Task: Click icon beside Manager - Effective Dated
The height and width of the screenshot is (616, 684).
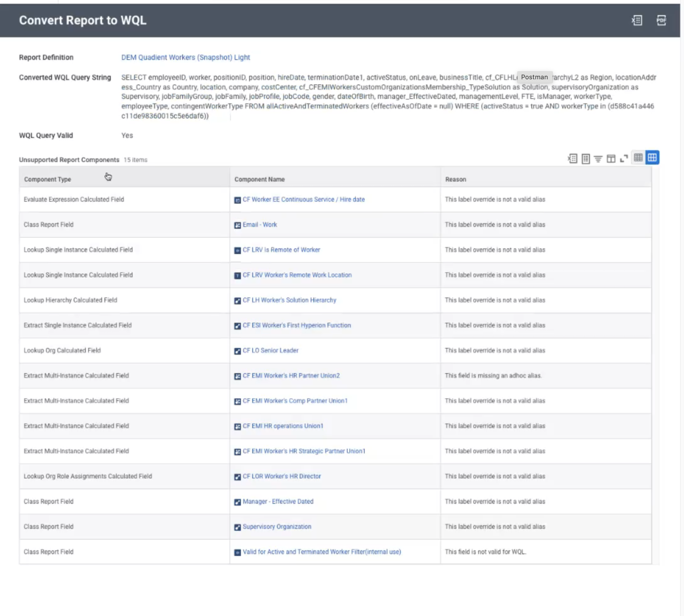Action: [x=237, y=502]
